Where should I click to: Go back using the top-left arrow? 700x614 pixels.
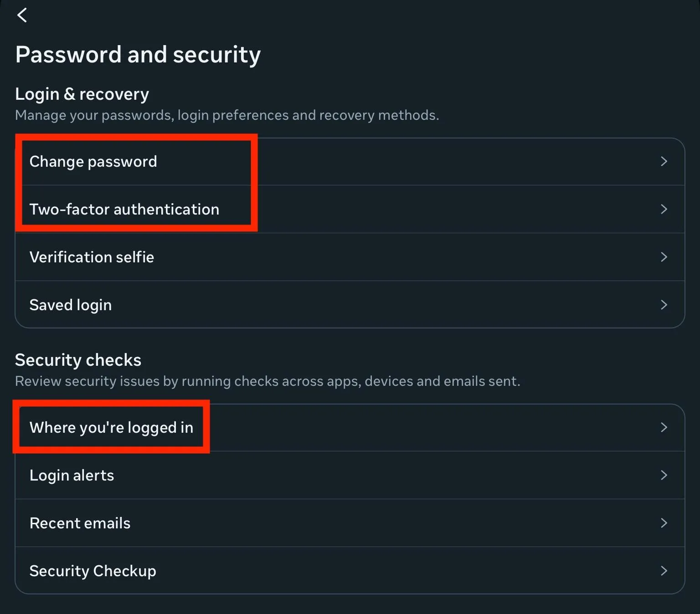pyautogui.click(x=22, y=15)
